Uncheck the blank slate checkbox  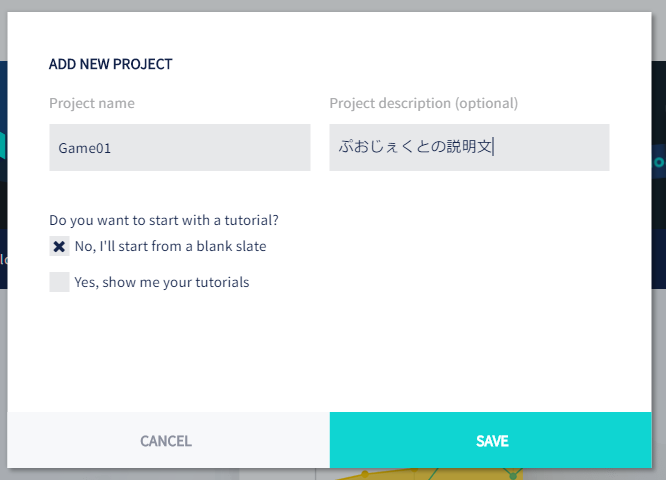pos(59,246)
